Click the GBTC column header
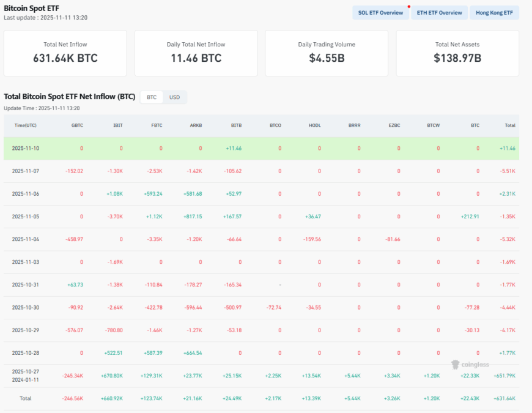 77,125
